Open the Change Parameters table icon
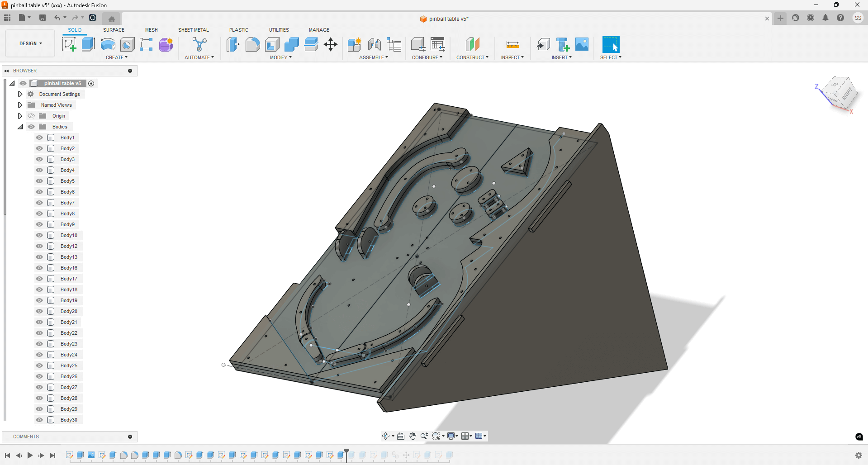The width and height of the screenshot is (868, 465). tap(438, 44)
